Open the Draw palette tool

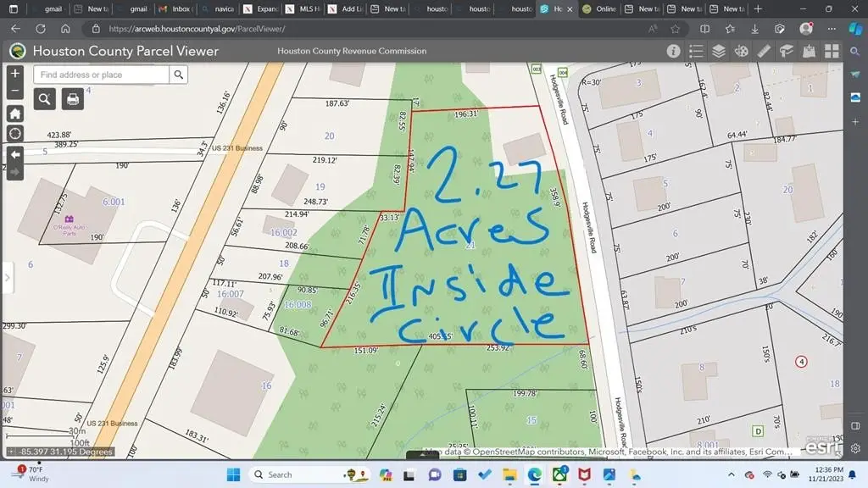tap(742, 51)
